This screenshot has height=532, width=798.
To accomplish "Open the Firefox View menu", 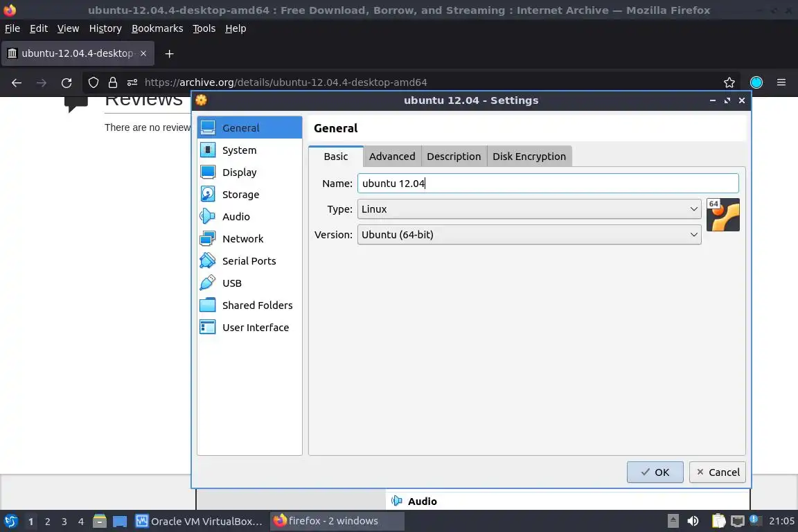I will [68, 28].
